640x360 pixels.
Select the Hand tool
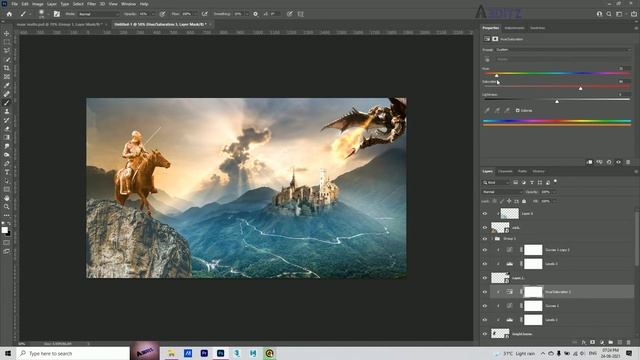pos(7,198)
